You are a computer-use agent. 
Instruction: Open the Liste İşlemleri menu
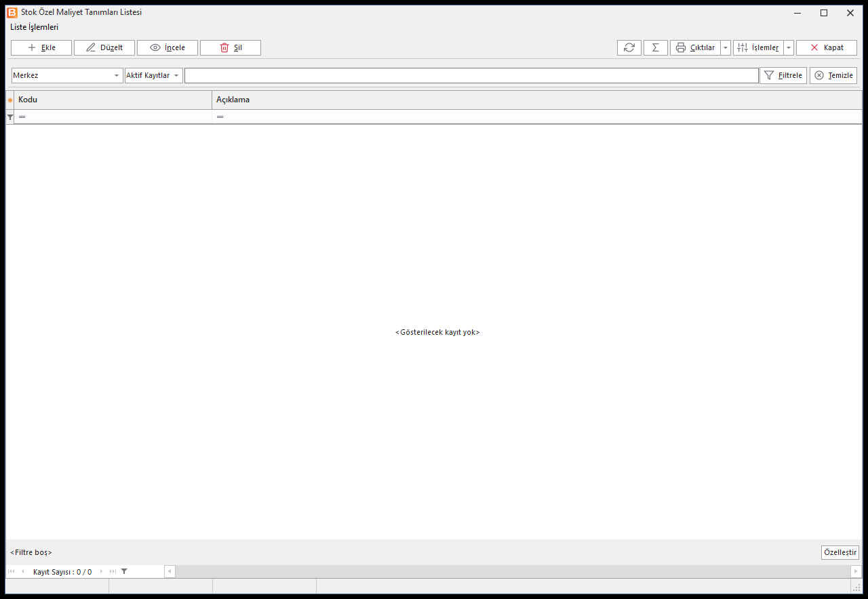tap(35, 27)
